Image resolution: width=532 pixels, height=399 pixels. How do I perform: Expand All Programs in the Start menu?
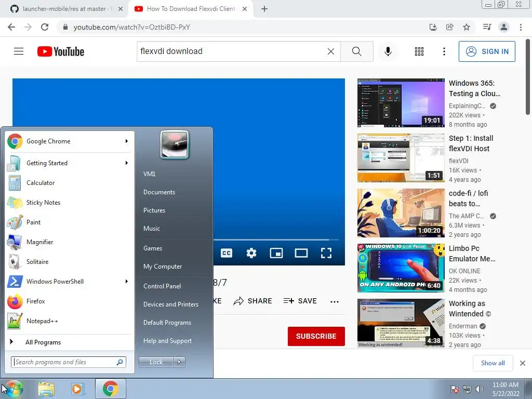(69, 342)
